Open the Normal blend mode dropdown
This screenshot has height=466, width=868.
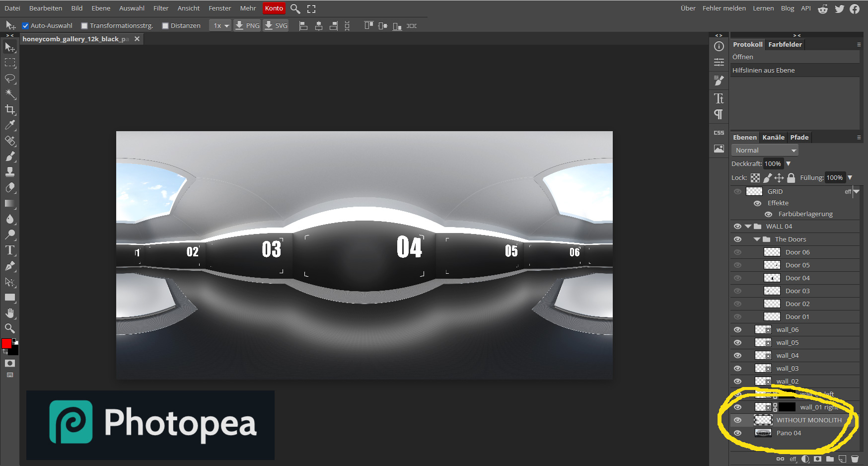click(765, 150)
